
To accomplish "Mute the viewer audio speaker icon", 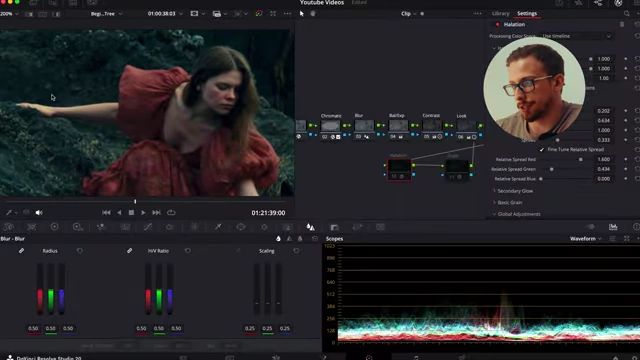I will 39,213.
